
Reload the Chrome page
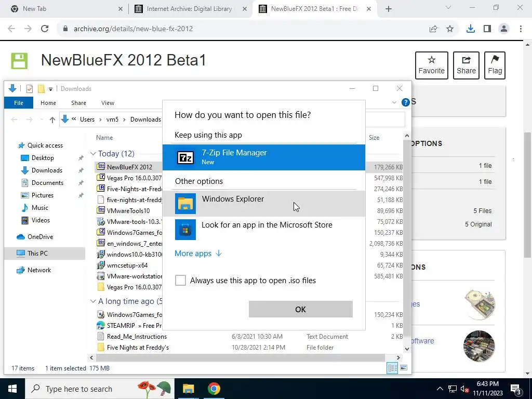(x=45, y=29)
